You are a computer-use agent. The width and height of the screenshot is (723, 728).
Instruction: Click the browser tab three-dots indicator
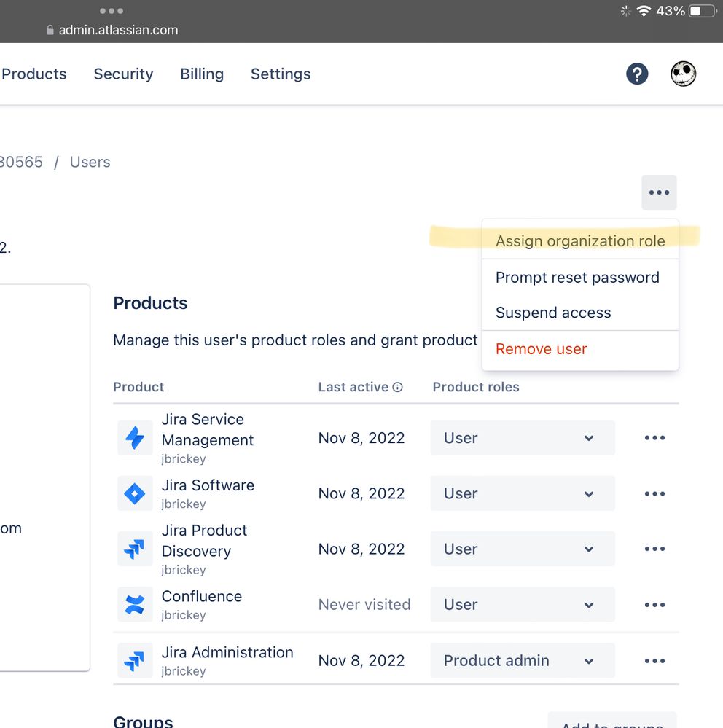pos(112,11)
